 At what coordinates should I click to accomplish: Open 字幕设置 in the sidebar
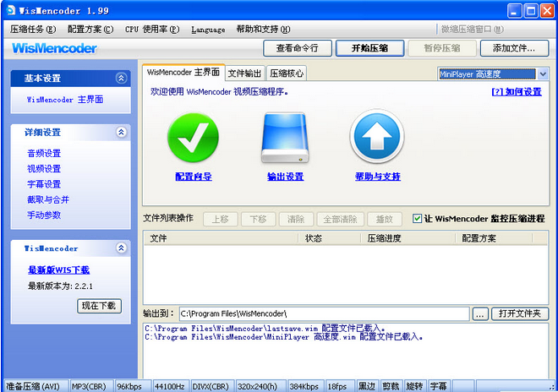click(x=44, y=184)
